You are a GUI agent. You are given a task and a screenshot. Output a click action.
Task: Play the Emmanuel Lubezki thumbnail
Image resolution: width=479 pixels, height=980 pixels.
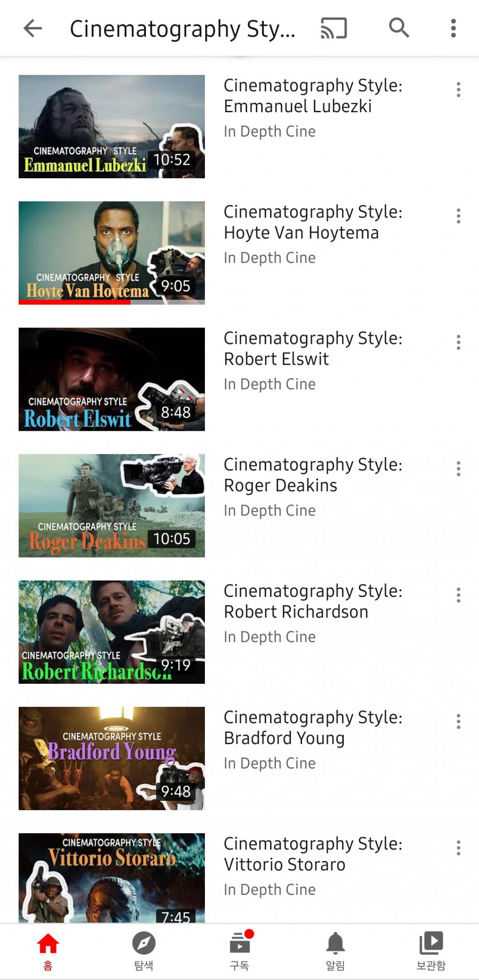(x=112, y=126)
